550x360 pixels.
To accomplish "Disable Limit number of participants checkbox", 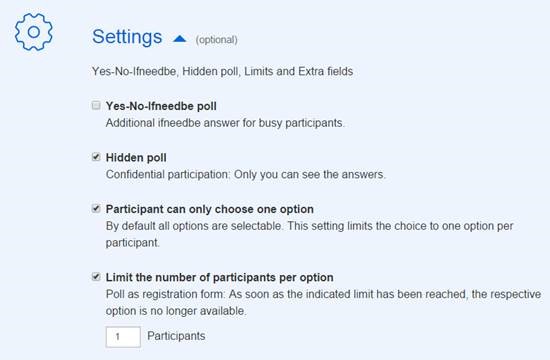I will click(x=96, y=277).
